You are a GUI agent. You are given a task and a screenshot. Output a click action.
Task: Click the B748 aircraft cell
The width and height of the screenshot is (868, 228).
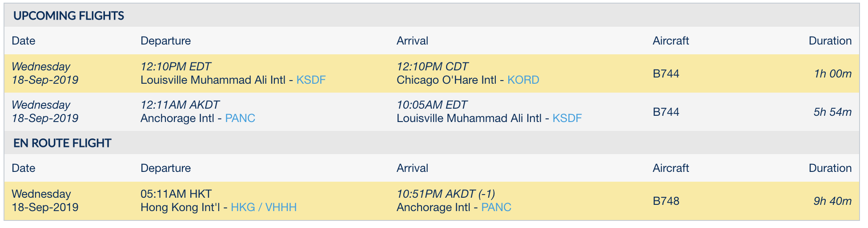click(x=666, y=201)
